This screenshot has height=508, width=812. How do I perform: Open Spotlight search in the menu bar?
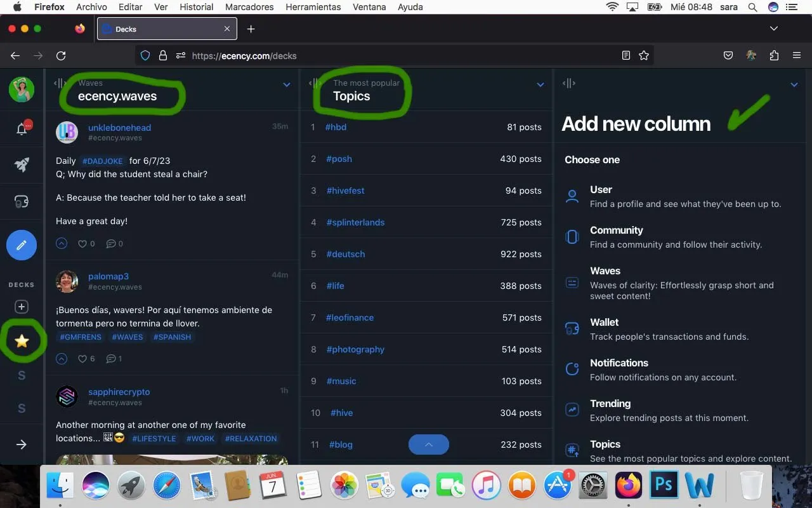(x=752, y=7)
